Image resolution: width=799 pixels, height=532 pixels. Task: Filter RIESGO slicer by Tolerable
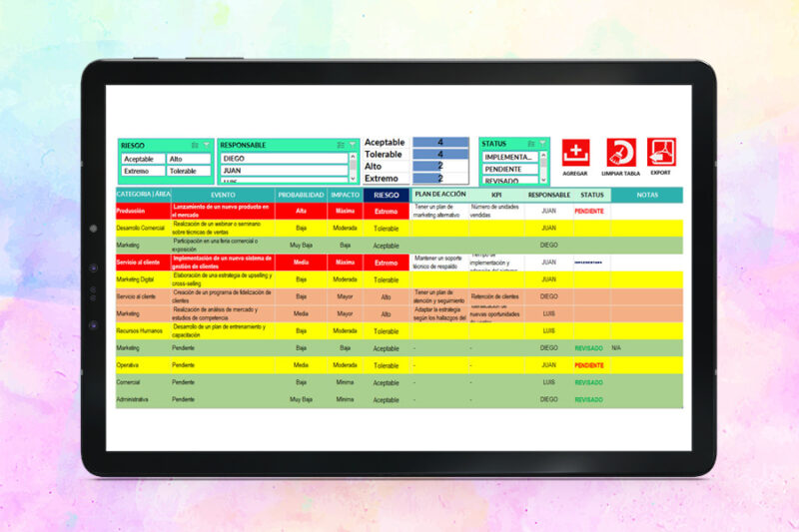click(189, 171)
